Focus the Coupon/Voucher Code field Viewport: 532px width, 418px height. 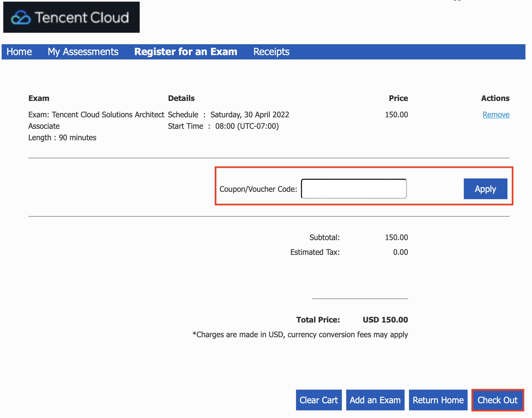(354, 189)
